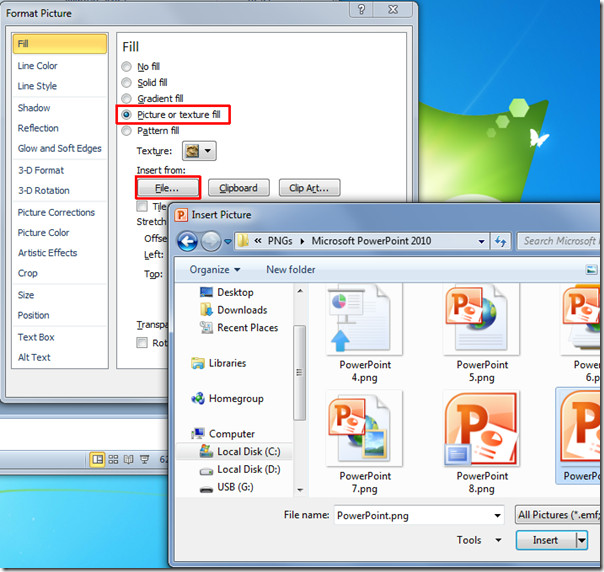Open USB (G:) drive
604x572 pixels.
(227, 487)
